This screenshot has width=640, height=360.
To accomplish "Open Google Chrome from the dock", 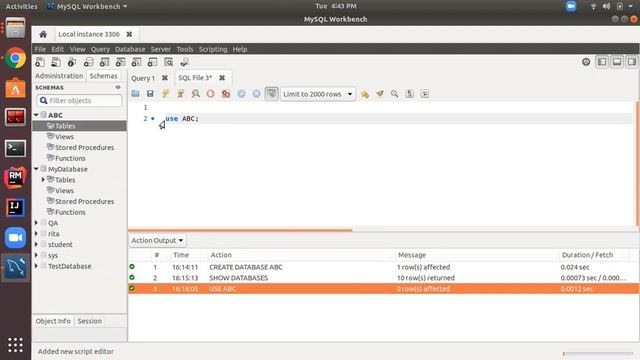I will [15, 58].
